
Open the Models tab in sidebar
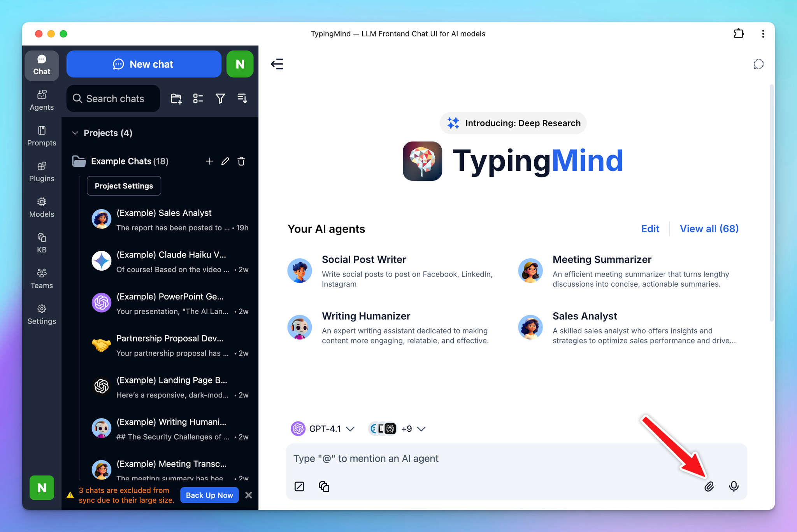point(42,207)
